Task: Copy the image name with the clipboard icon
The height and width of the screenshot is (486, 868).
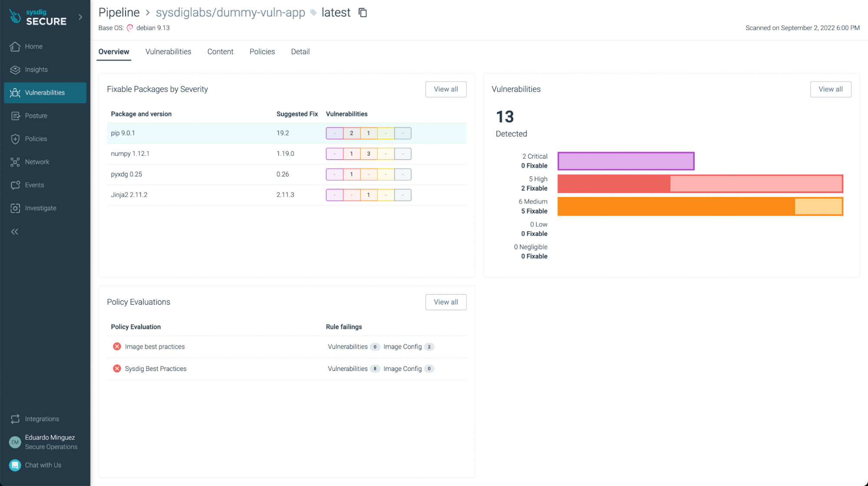Action: (x=363, y=13)
